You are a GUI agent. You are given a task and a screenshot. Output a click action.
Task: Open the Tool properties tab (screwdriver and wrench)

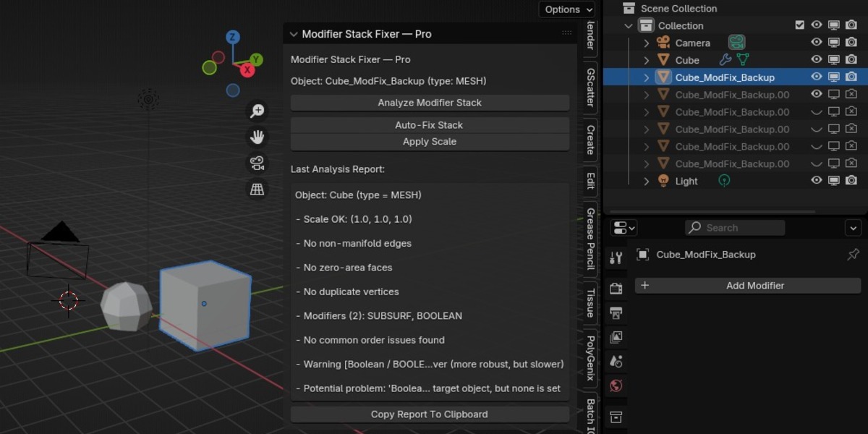616,258
